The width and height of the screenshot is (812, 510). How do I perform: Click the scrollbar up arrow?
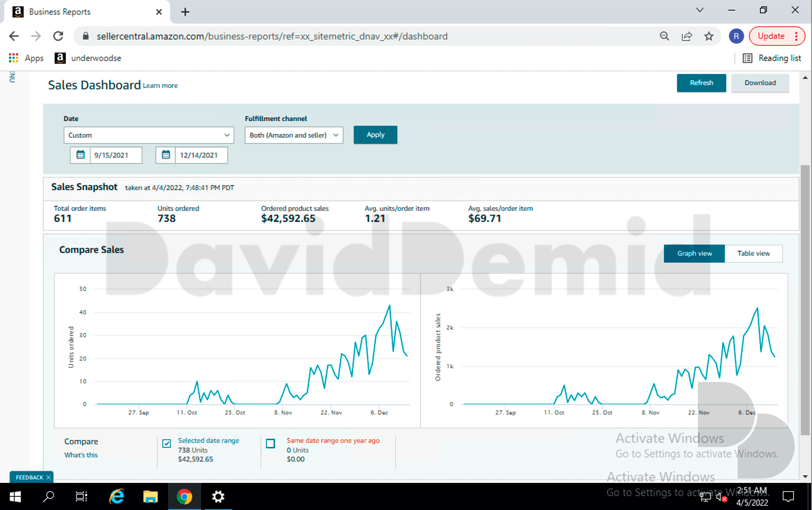pos(805,78)
